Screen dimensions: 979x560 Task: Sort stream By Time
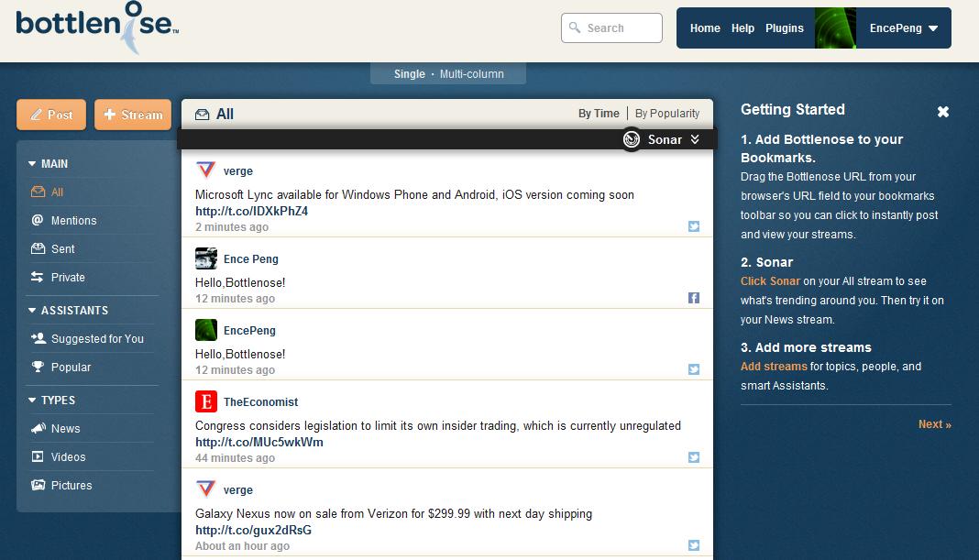tap(599, 114)
